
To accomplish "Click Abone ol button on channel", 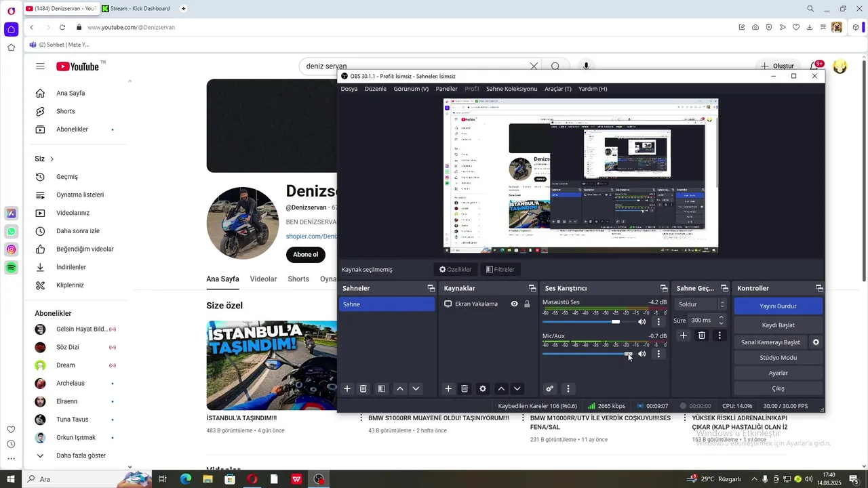I will (305, 254).
